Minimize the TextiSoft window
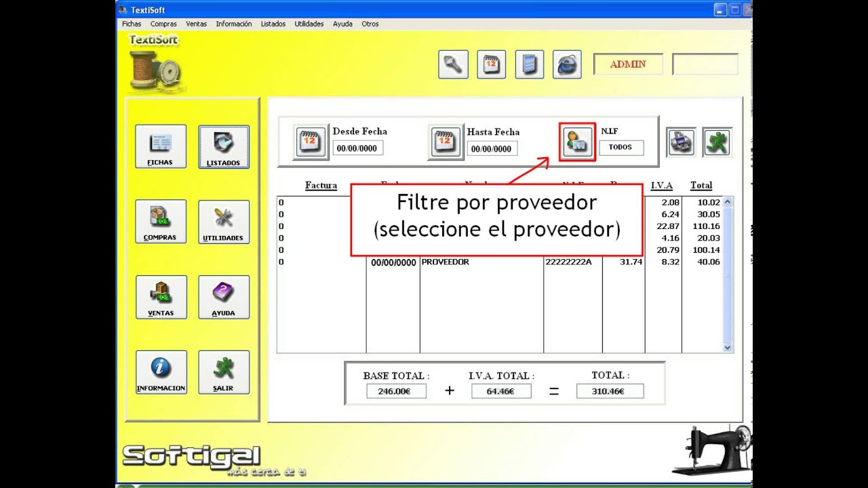The height and width of the screenshot is (488, 868). (x=720, y=10)
